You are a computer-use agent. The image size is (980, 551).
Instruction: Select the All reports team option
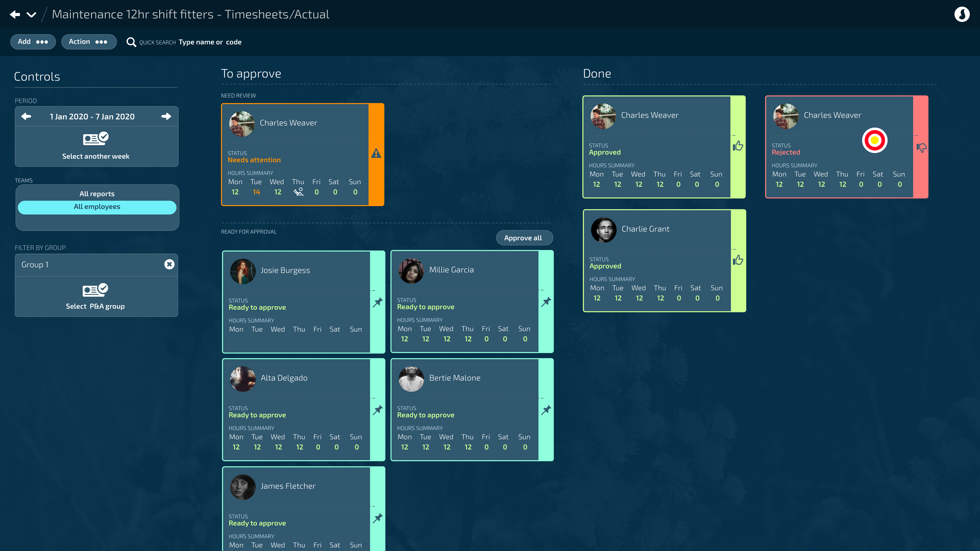click(x=97, y=194)
